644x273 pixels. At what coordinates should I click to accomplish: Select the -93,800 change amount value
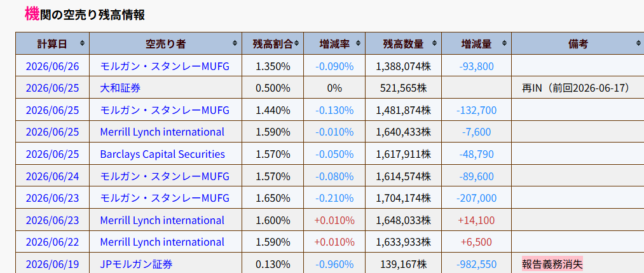tap(476, 66)
